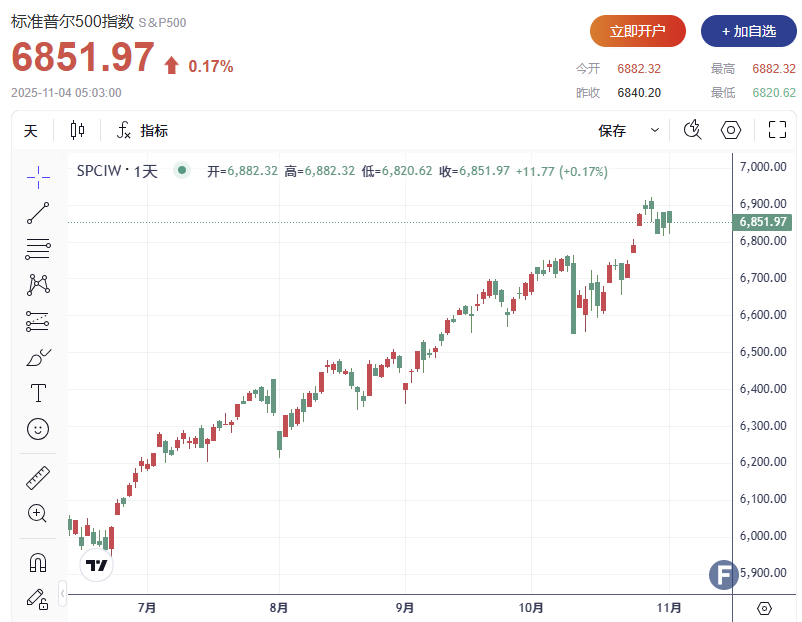Image resolution: width=802 pixels, height=622 pixels.
Task: Click the 保存 save button
Action: tap(612, 130)
